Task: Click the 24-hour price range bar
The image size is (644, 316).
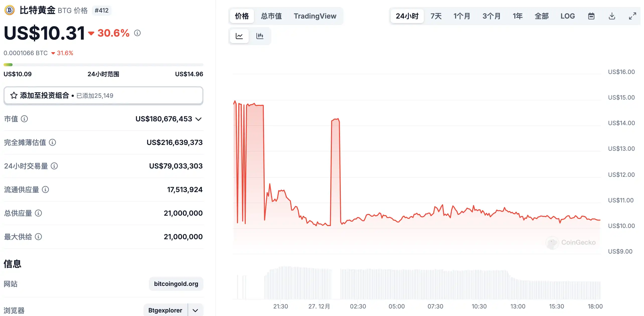Action: 103,65
